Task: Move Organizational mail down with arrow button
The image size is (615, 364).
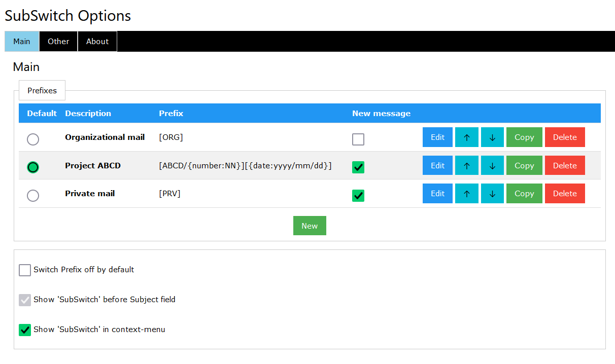Action: 492,137
